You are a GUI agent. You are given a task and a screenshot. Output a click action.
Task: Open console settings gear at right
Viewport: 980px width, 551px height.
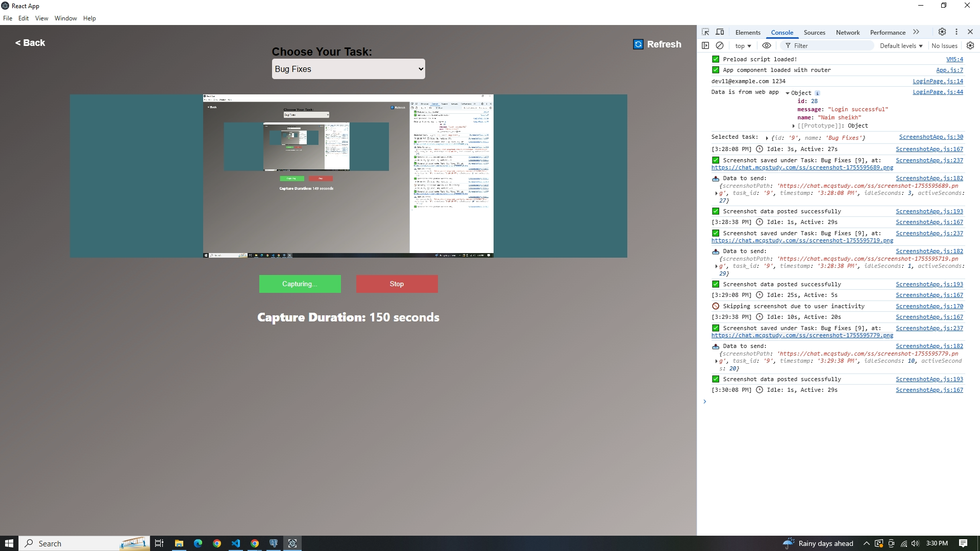click(x=970, y=45)
